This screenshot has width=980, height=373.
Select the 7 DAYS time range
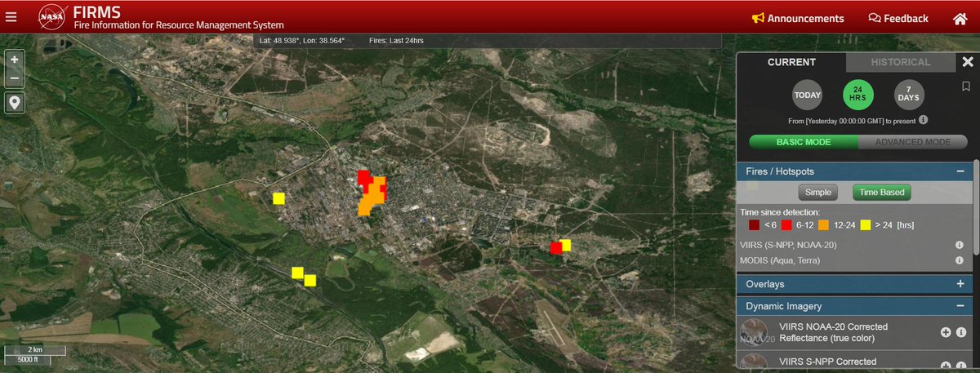coord(909,95)
